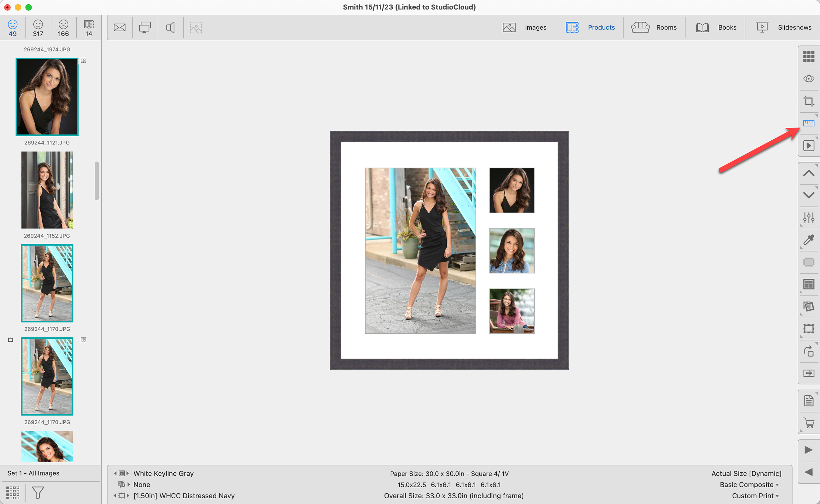The image size is (820, 504).
Task: Click the layout template tool icon
Action: [x=808, y=284]
